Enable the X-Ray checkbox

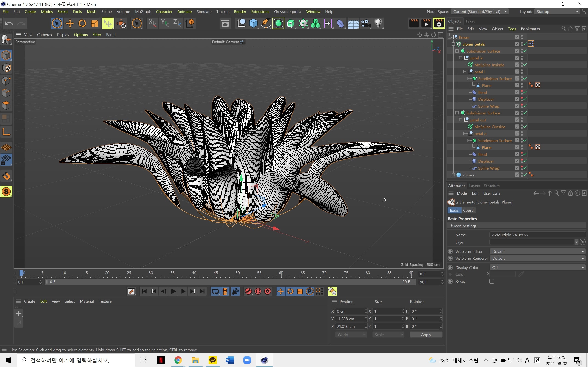pyautogui.click(x=492, y=281)
